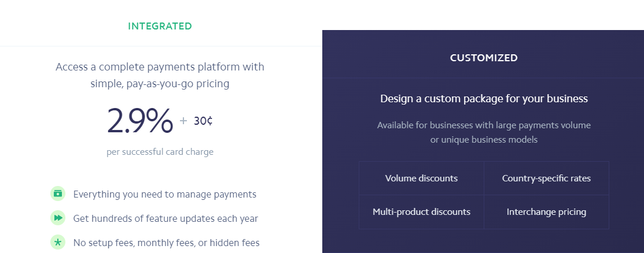Choose the Volume discounts cell
The width and height of the screenshot is (644, 253).
pyautogui.click(x=421, y=178)
